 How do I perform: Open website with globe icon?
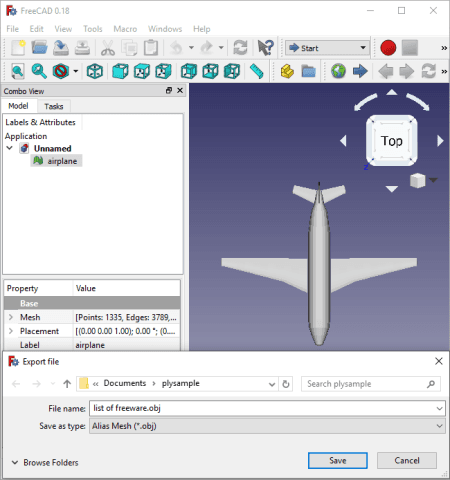(338, 71)
